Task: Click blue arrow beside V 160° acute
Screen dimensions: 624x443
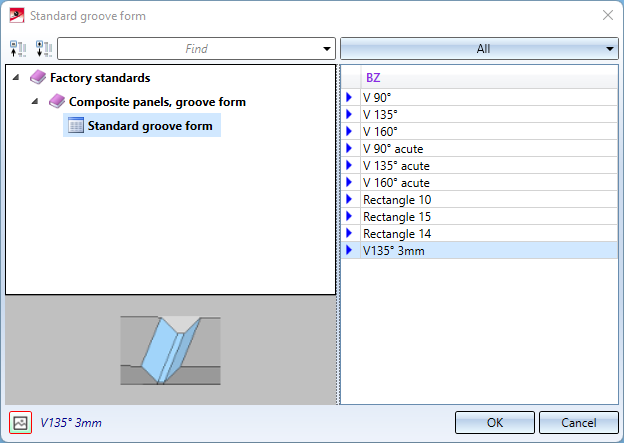Action: (349, 182)
